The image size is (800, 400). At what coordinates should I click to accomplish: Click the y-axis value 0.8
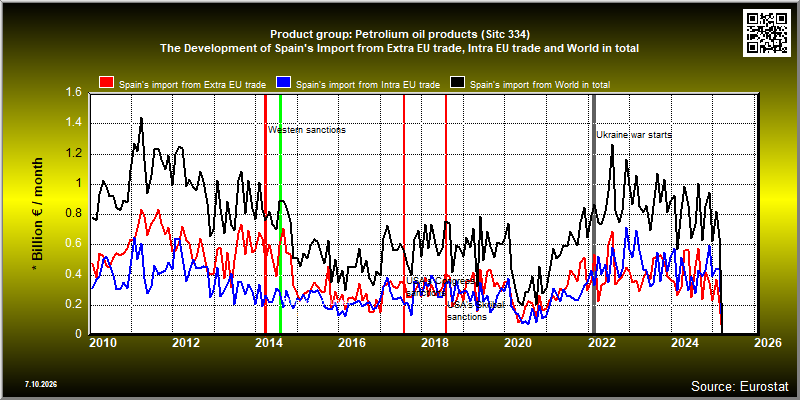(x=72, y=214)
